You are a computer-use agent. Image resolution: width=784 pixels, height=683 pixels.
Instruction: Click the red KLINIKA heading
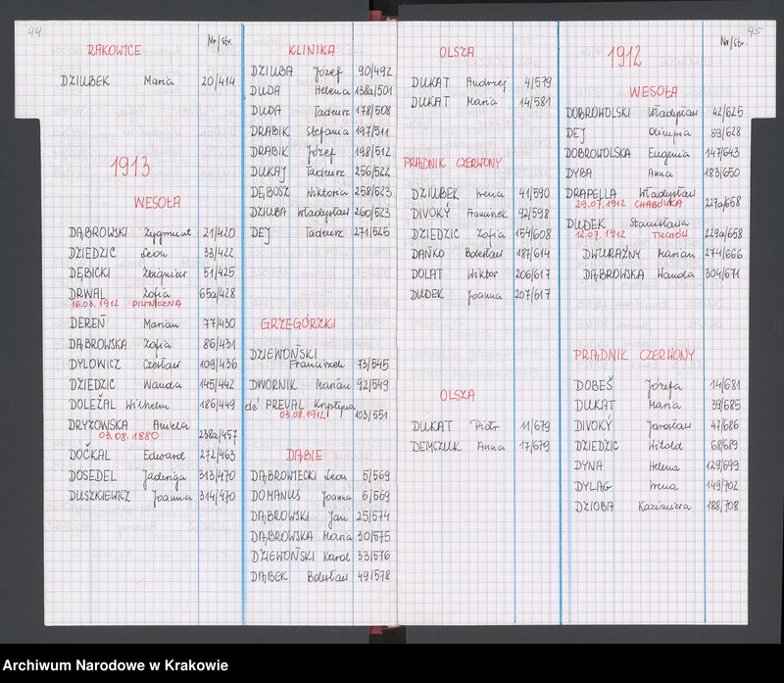pos(312,51)
